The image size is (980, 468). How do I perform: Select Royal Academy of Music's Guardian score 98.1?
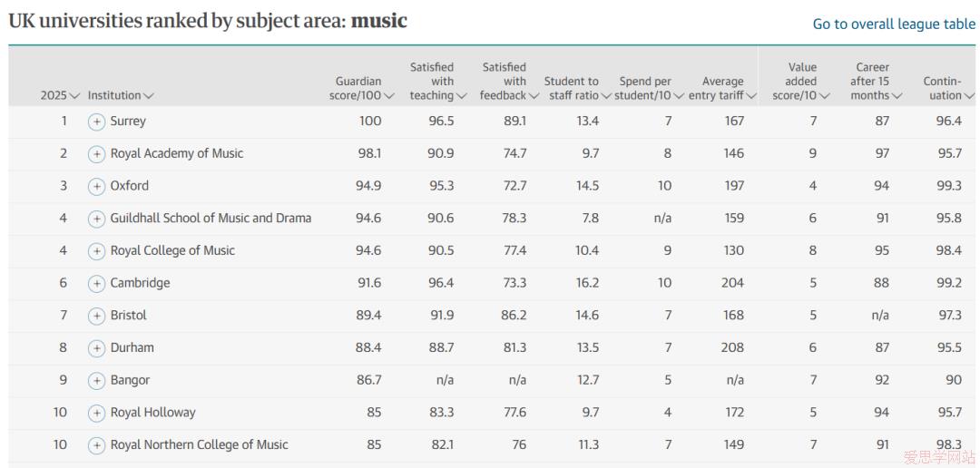point(369,153)
